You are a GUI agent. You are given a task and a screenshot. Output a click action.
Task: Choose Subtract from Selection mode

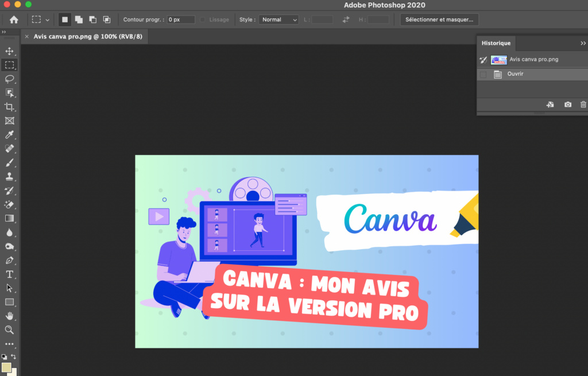(x=92, y=20)
